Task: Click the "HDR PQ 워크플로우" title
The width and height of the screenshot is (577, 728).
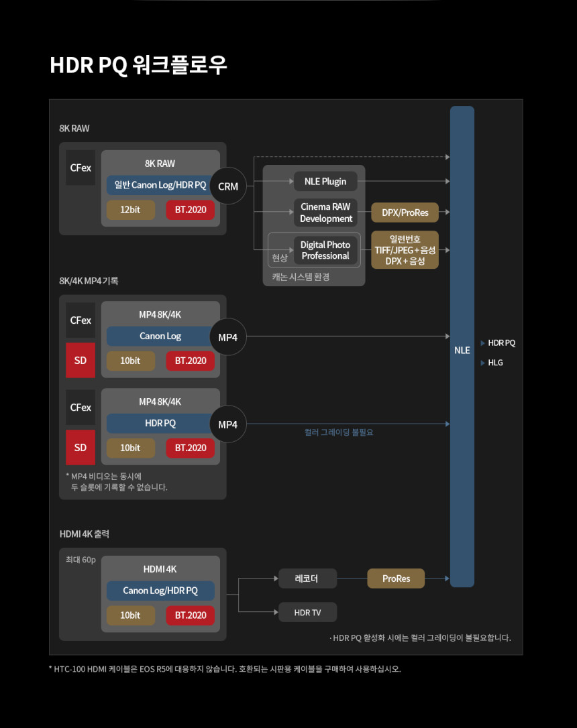Action: click(x=138, y=65)
